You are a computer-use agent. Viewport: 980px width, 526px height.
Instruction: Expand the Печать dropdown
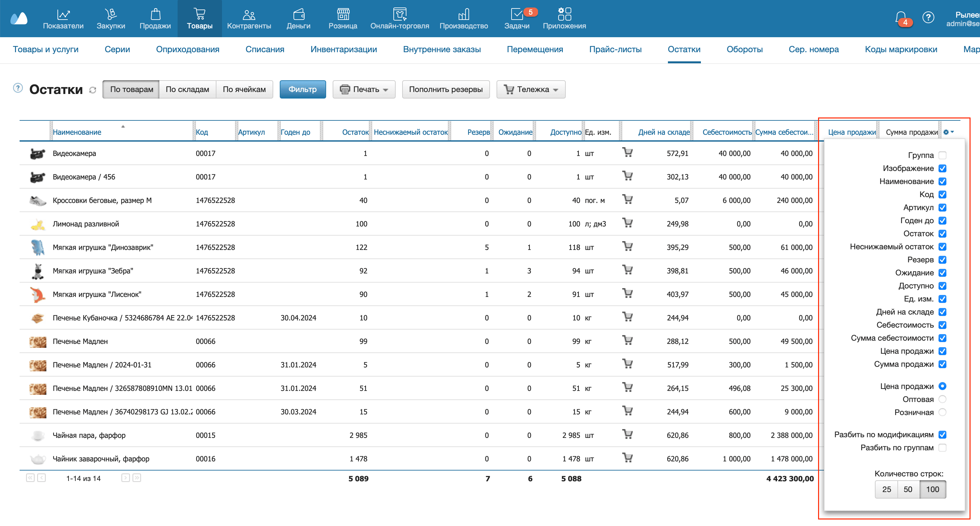pos(364,89)
